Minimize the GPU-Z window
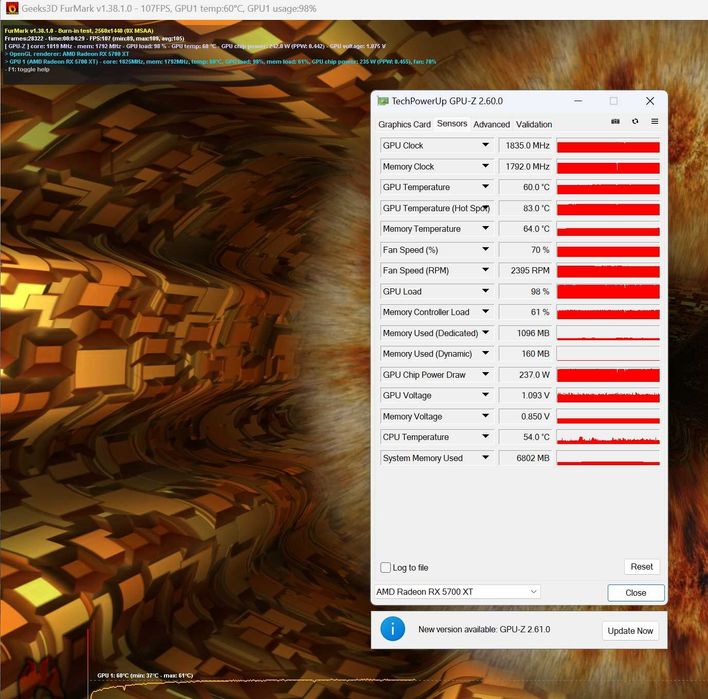Image resolution: width=708 pixels, height=699 pixels. click(578, 101)
